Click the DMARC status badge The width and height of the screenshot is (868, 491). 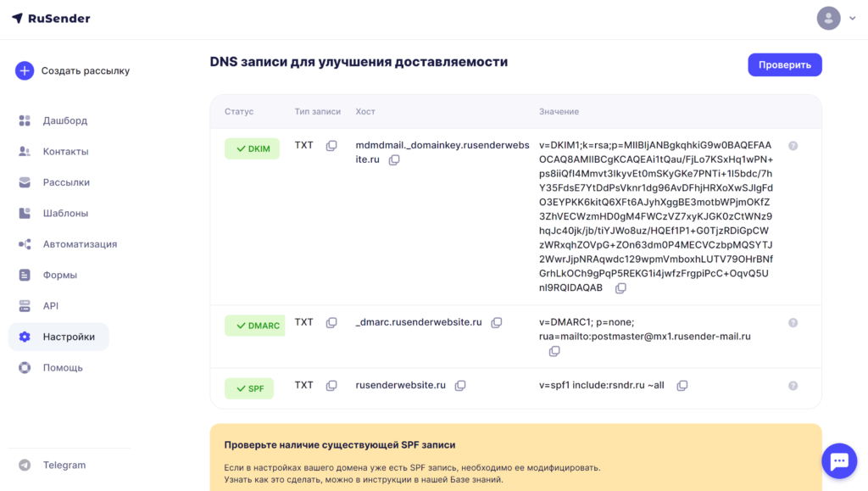pyautogui.click(x=254, y=326)
